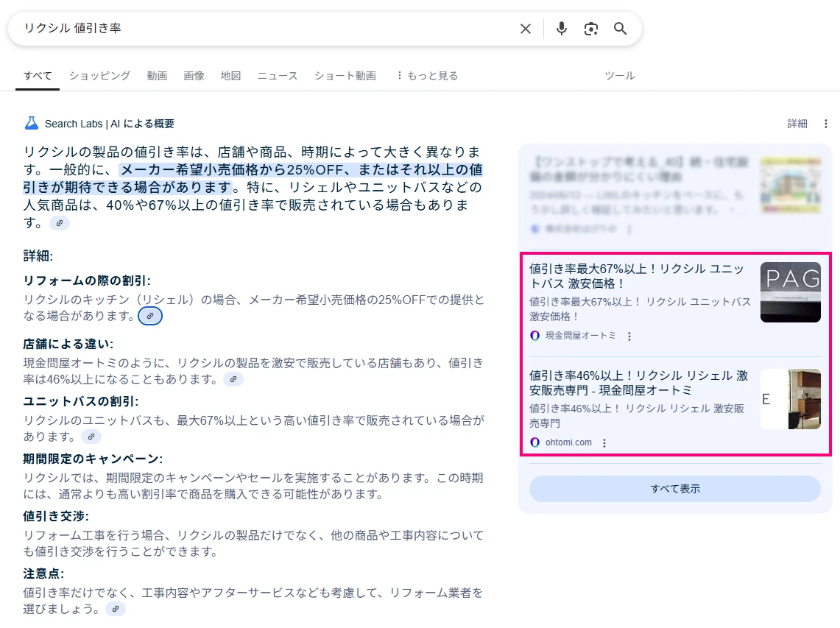Image resolution: width=840 pixels, height=628 pixels.
Task: Open the kitchen thumbnail of the リシェル card
Action: point(790,398)
